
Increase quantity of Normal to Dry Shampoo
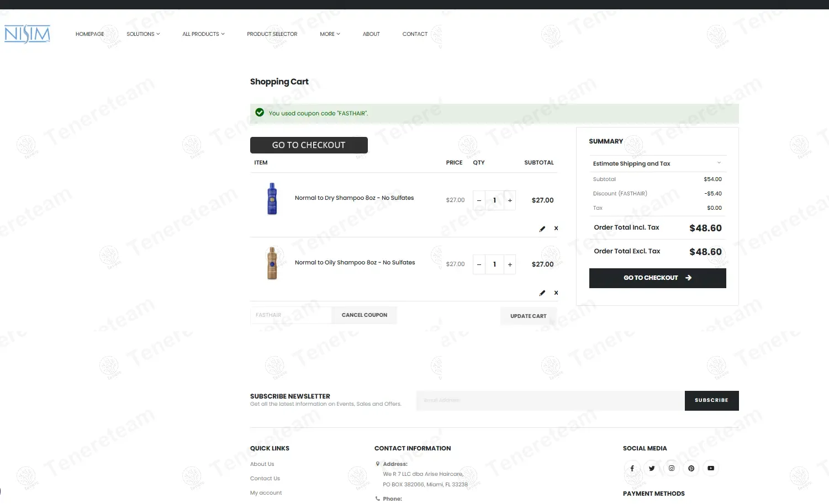click(x=510, y=200)
